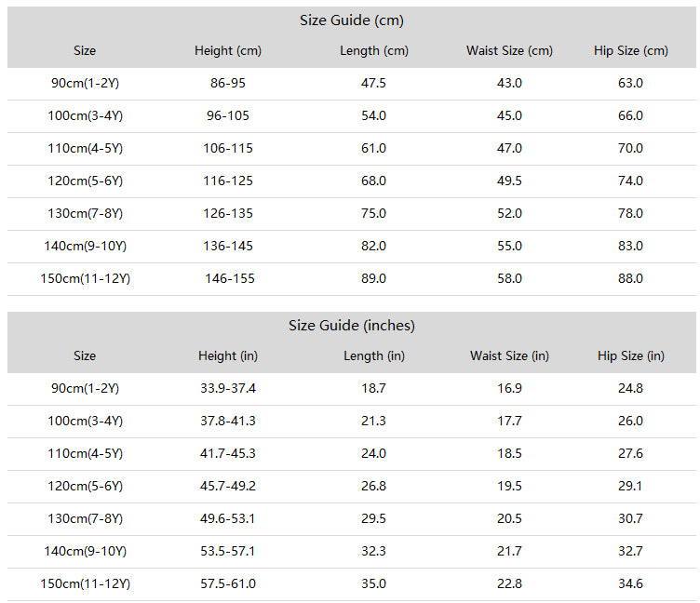Click the 33.9-37.4 height cell
The image size is (700, 603).
point(228,389)
